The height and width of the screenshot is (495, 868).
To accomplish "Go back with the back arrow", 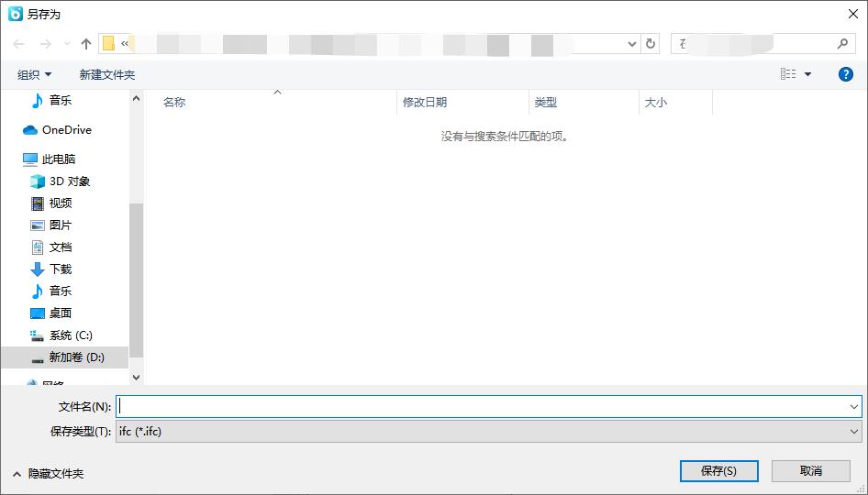I will 19,44.
